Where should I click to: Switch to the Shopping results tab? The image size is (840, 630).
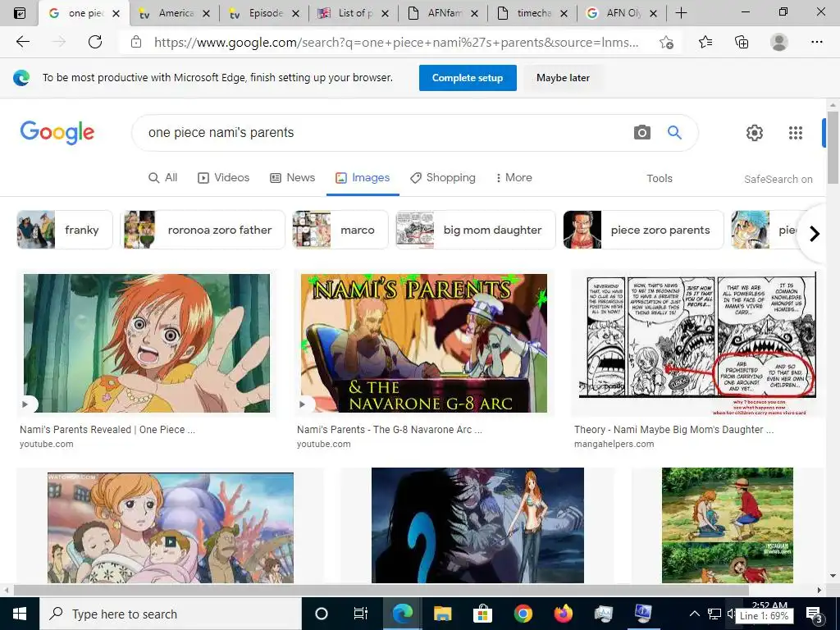tap(442, 178)
